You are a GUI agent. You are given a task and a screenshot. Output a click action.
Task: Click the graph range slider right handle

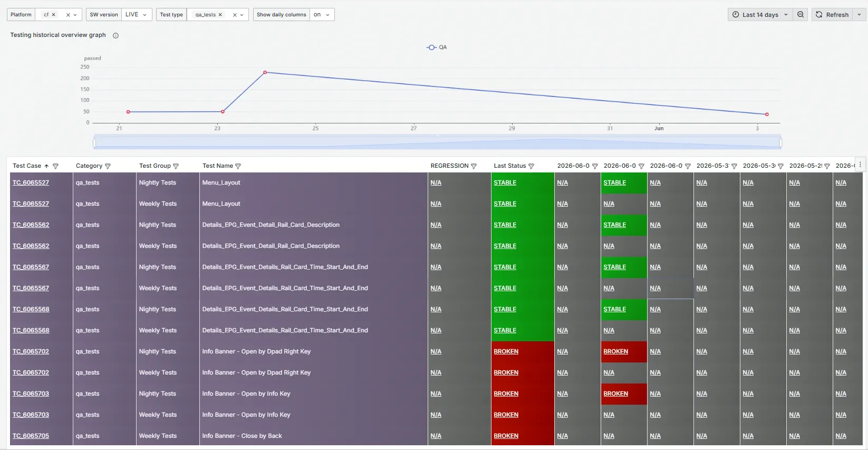point(780,142)
